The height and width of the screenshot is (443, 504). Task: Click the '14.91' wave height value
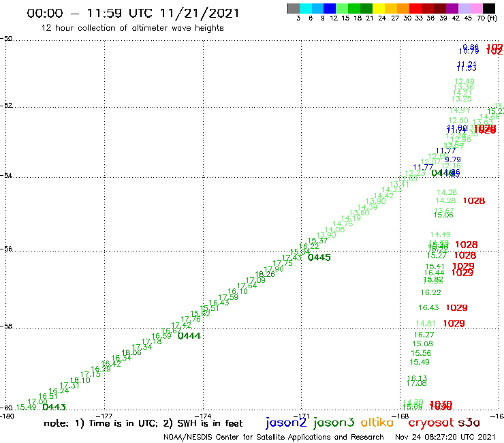(460, 110)
